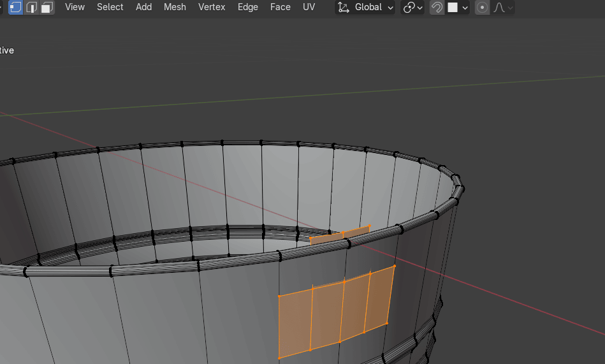The image size is (605, 364).
Task: Click the leftmost large orange selected face
Action: click(295, 322)
